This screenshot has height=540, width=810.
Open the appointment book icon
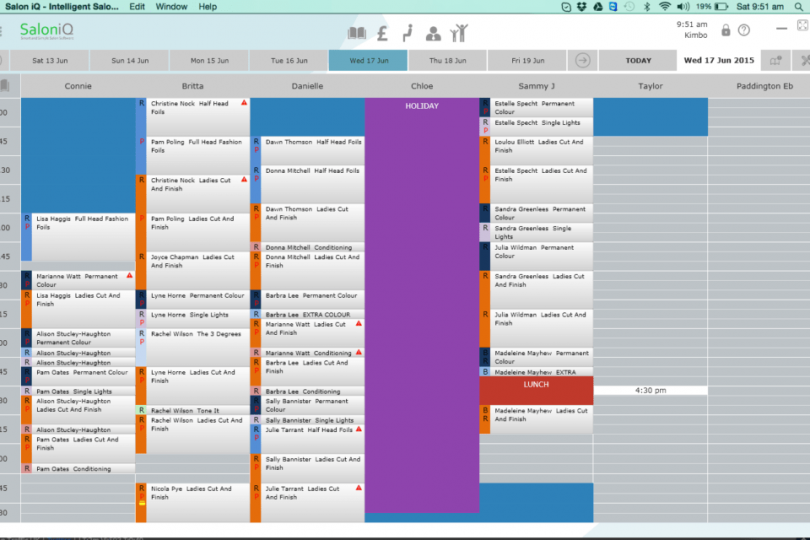coord(357,33)
